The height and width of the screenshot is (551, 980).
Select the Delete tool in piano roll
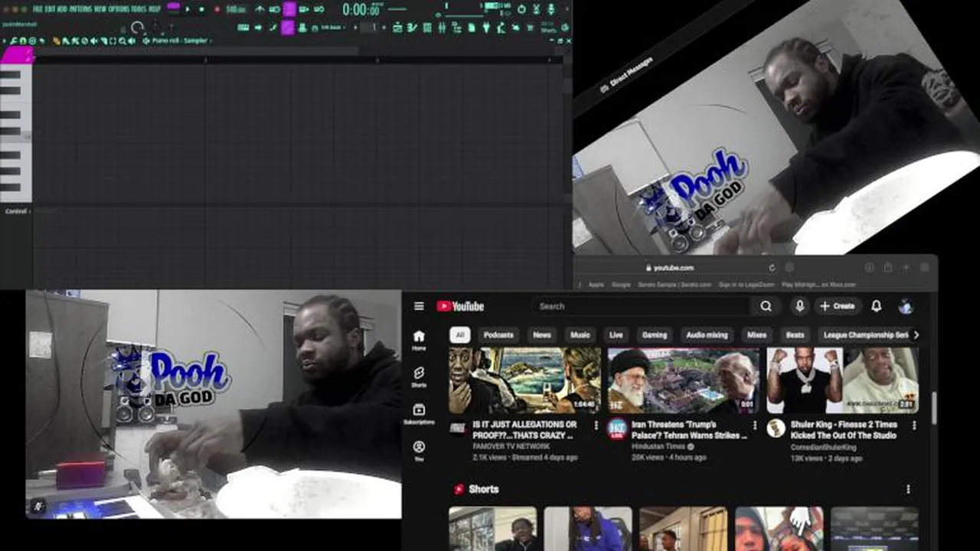click(x=84, y=41)
